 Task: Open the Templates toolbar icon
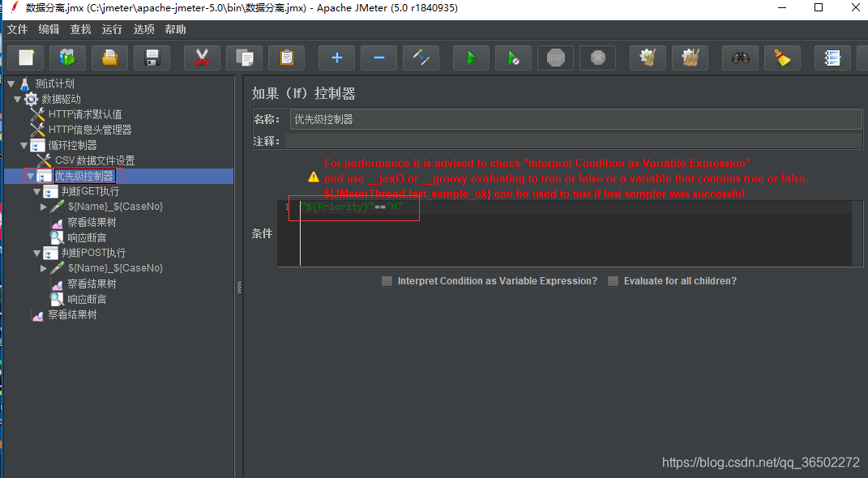(67, 58)
